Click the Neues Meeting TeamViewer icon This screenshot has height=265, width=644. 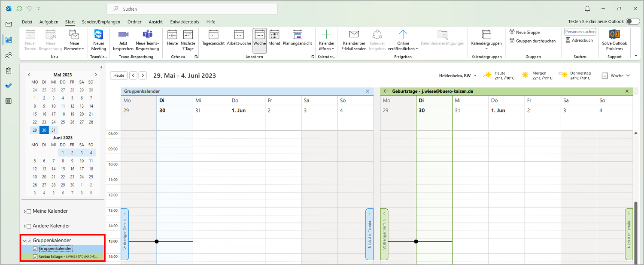[98, 40]
